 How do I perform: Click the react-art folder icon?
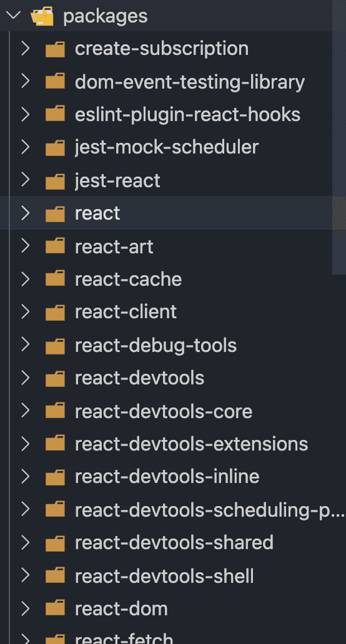tap(55, 246)
